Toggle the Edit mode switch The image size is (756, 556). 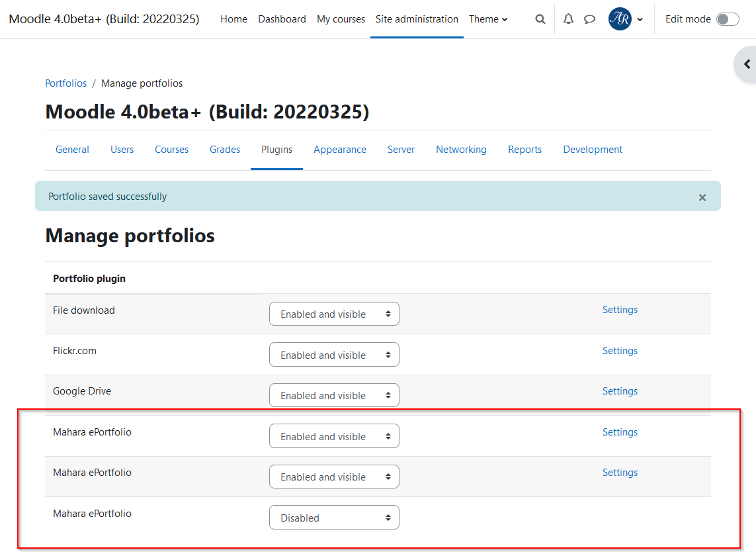pyautogui.click(x=728, y=19)
